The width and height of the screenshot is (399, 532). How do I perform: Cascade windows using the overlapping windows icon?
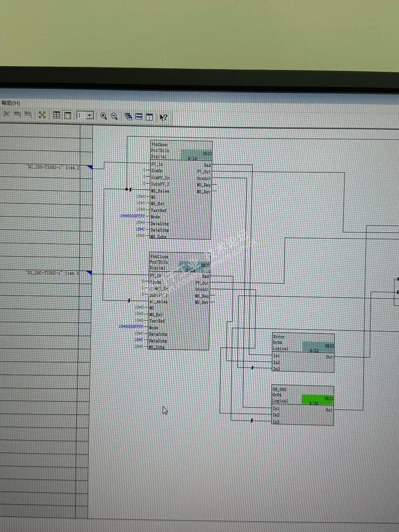coord(128,117)
